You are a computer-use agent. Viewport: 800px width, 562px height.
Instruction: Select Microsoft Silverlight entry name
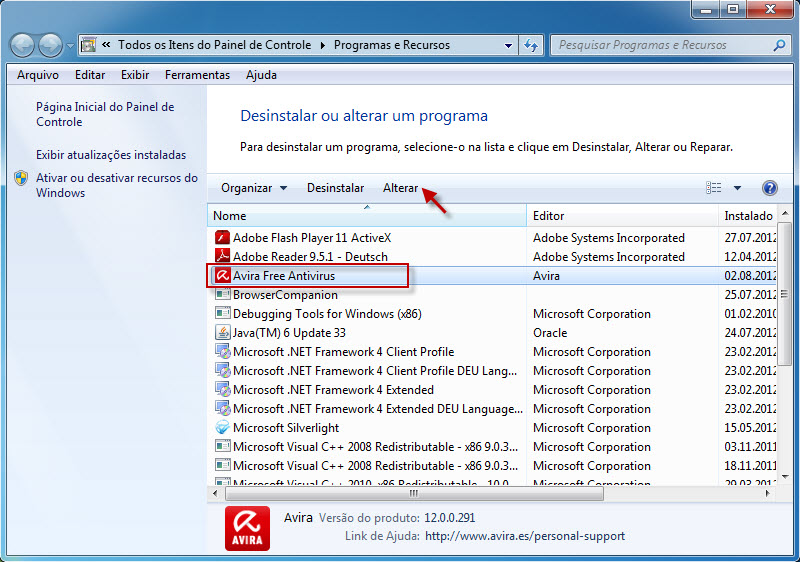point(286,428)
